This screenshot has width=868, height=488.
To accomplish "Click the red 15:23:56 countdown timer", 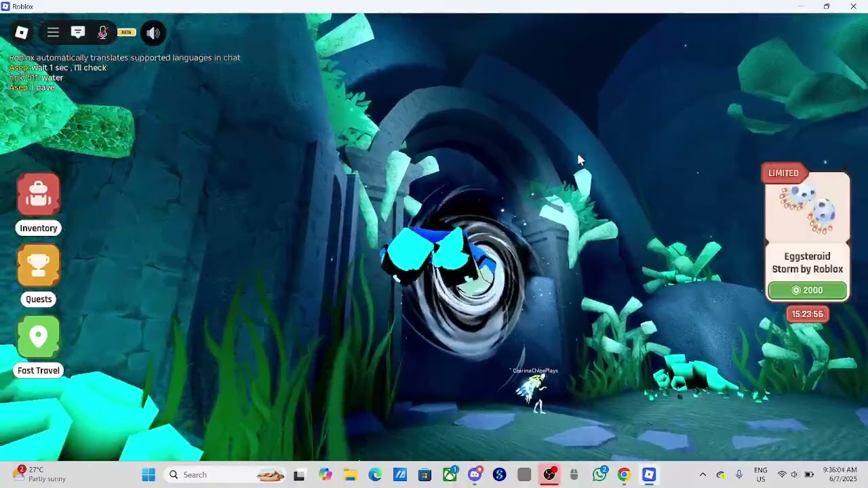I will click(x=807, y=314).
